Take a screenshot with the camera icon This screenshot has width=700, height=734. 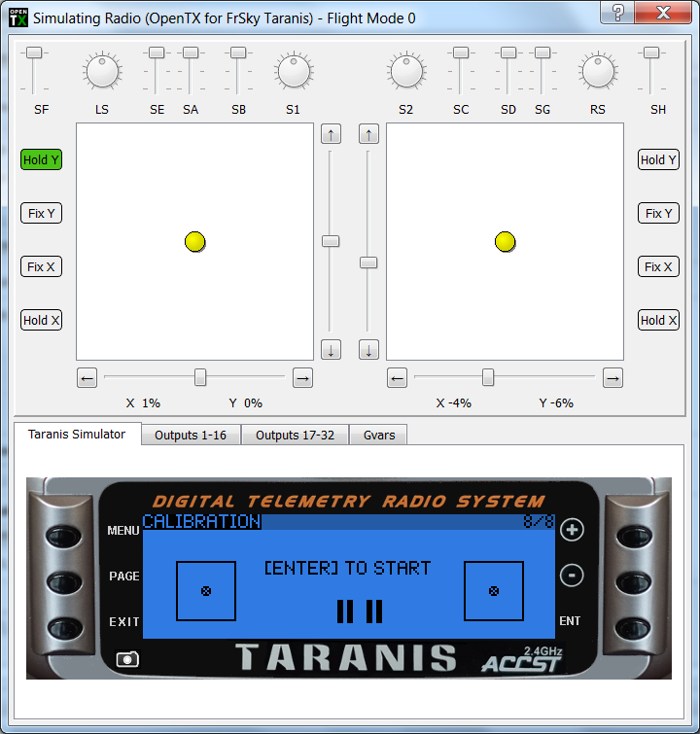(x=127, y=659)
